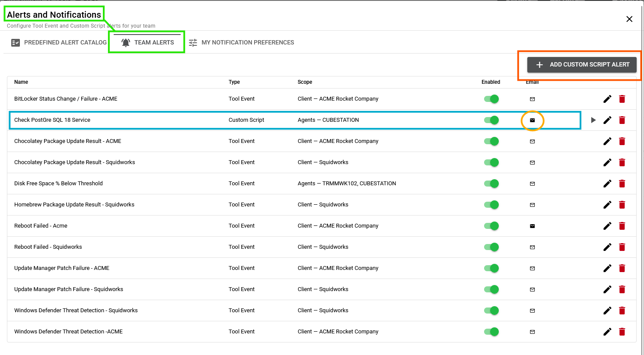Select the Reboot Failed - Acme alert name
This screenshot has height=355, width=644.
[x=41, y=226]
